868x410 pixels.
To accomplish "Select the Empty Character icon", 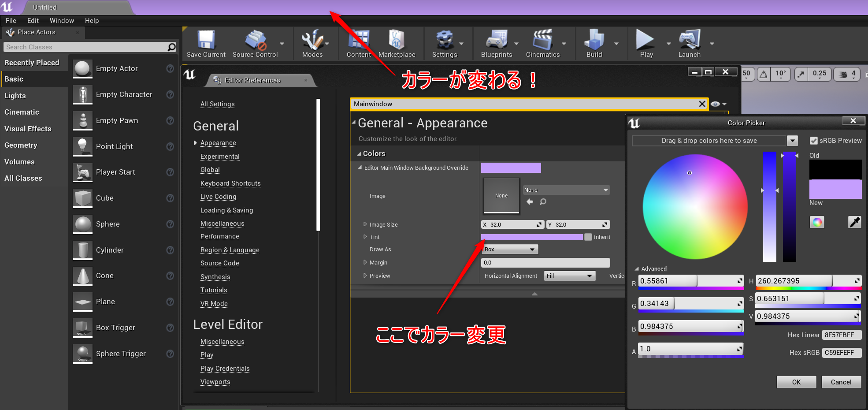I will click(x=83, y=95).
